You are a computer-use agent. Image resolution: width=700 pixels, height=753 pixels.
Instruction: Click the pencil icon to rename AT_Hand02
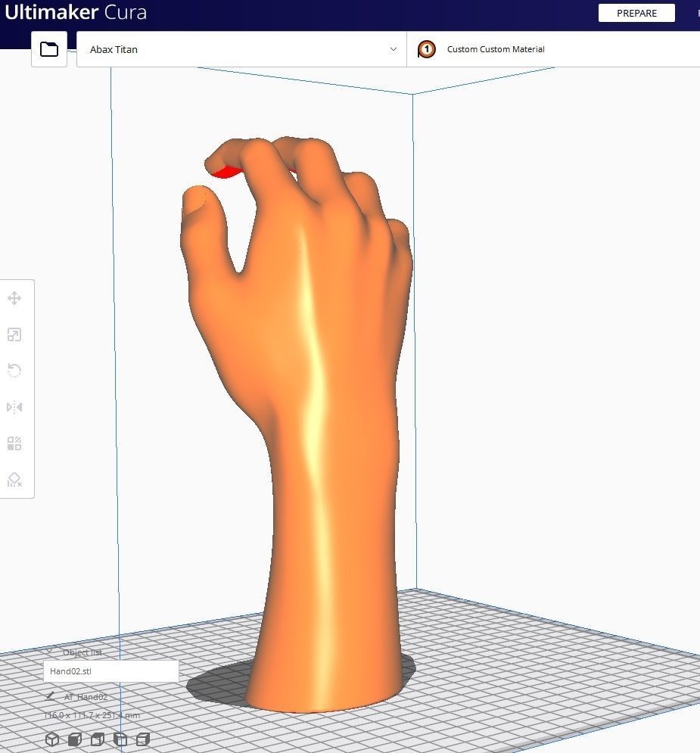(x=49, y=696)
